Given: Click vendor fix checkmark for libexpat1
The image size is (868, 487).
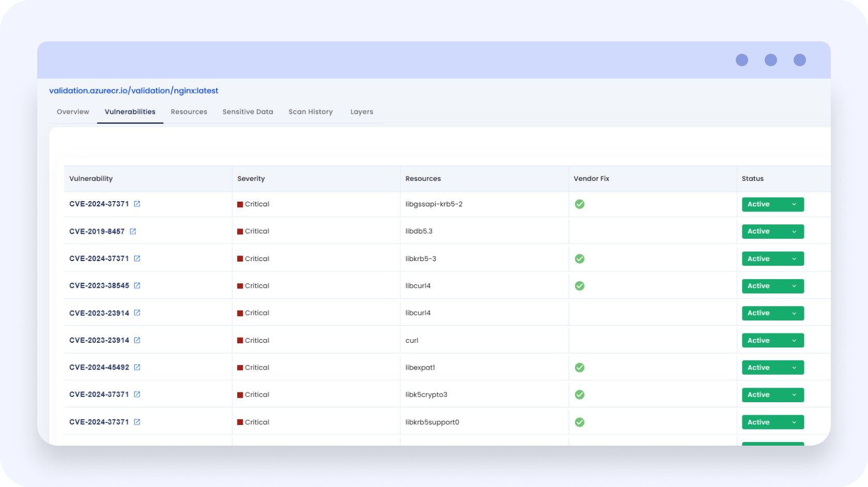Looking at the screenshot, I should (x=580, y=368).
